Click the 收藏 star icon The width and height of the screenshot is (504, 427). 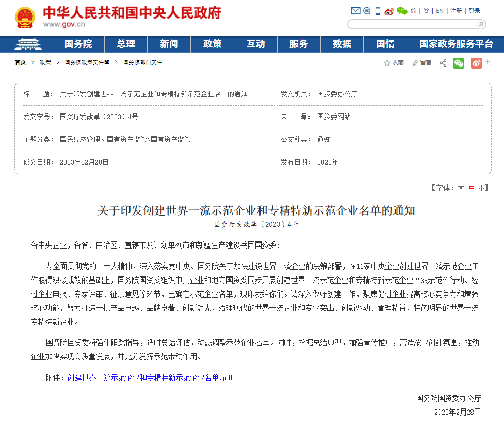387,63
